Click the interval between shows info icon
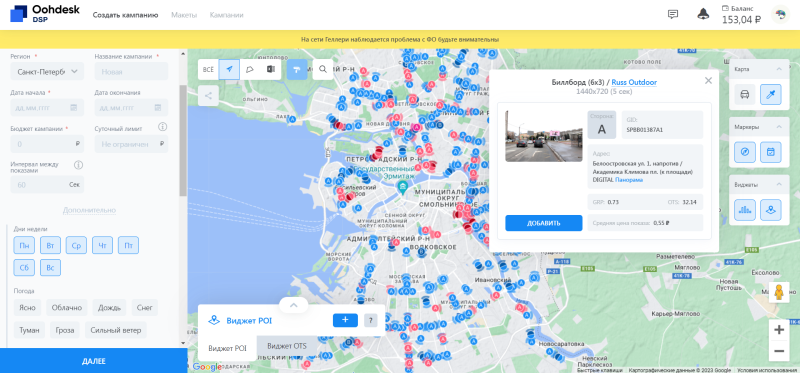This screenshot has width=800, height=373. [x=79, y=165]
